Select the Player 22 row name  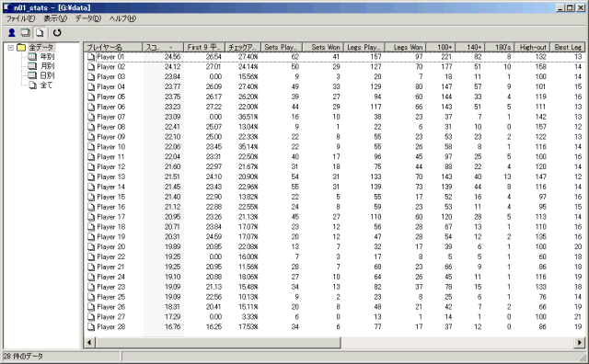tap(110, 257)
